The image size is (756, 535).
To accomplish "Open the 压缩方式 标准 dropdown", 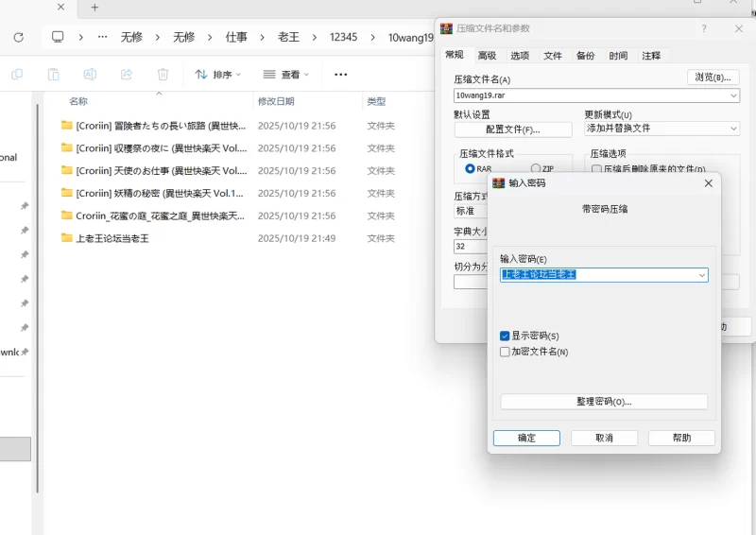I will pos(471,211).
